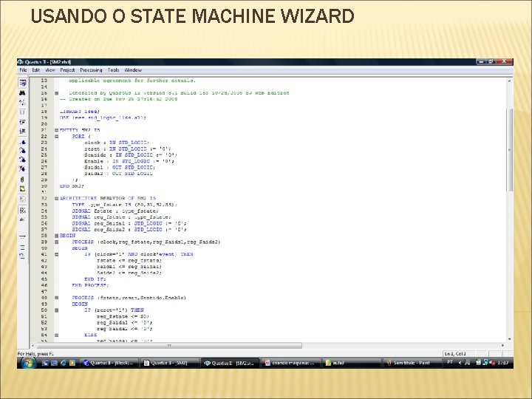The height and width of the screenshot is (399, 532).
Task: Click the scroll right arrow of the editor
Action: (x=502, y=345)
